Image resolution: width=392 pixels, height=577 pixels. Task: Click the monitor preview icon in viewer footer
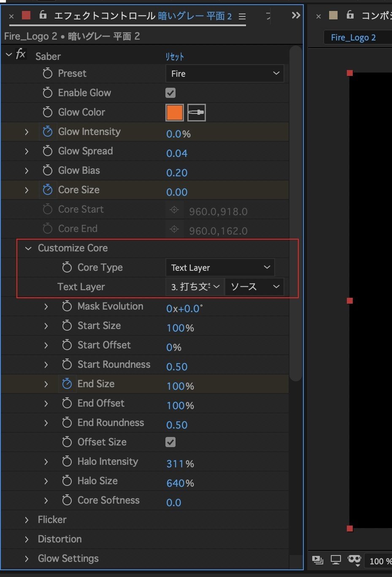tap(336, 560)
